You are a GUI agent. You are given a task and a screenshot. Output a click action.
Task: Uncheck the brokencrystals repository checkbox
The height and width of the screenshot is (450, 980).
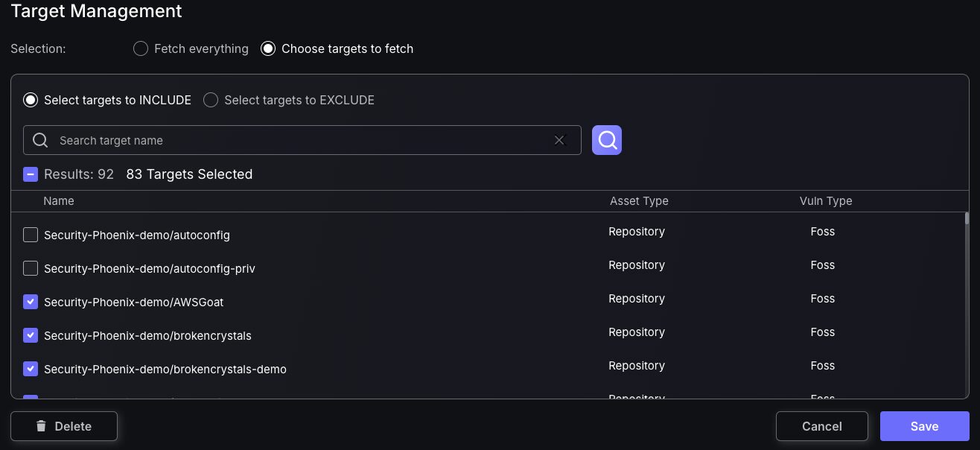31,335
